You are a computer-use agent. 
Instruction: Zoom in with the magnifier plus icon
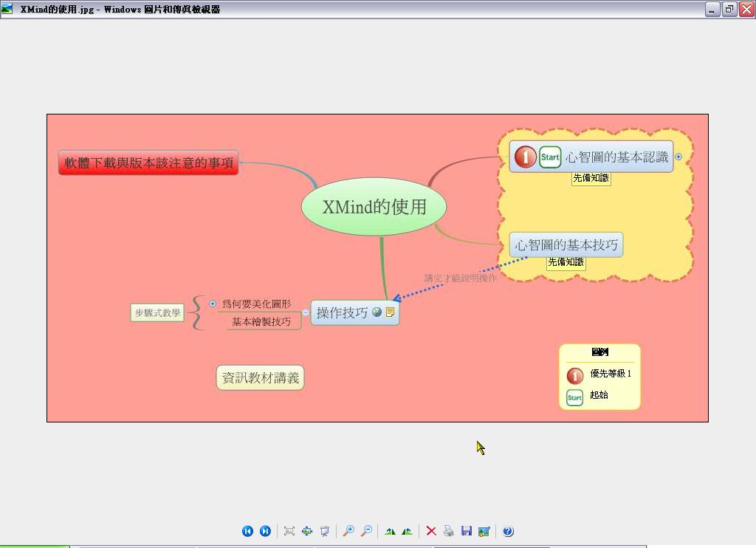(x=348, y=531)
